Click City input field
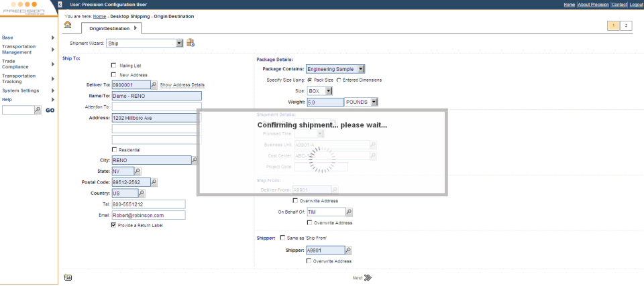This screenshot has width=644, height=286. pyautogui.click(x=152, y=160)
